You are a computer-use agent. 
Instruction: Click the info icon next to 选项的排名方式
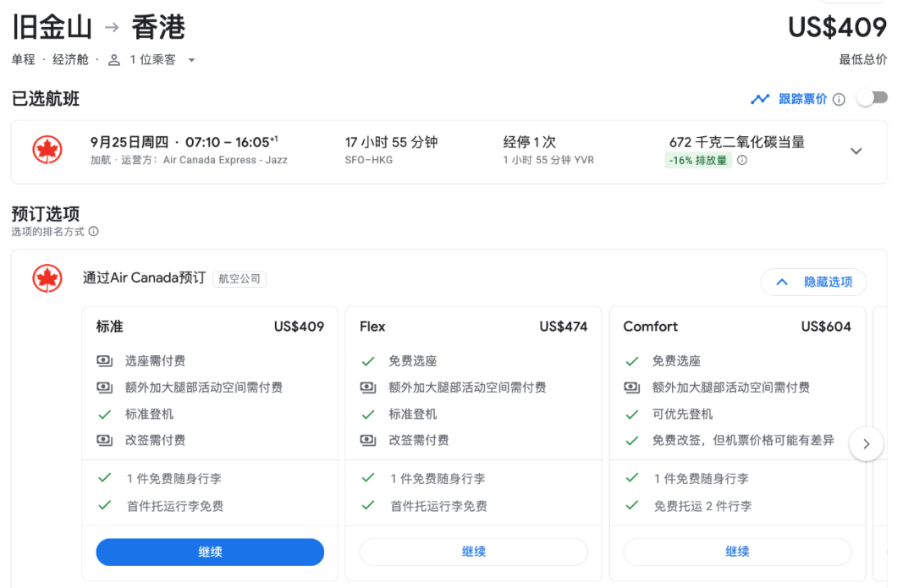(94, 231)
